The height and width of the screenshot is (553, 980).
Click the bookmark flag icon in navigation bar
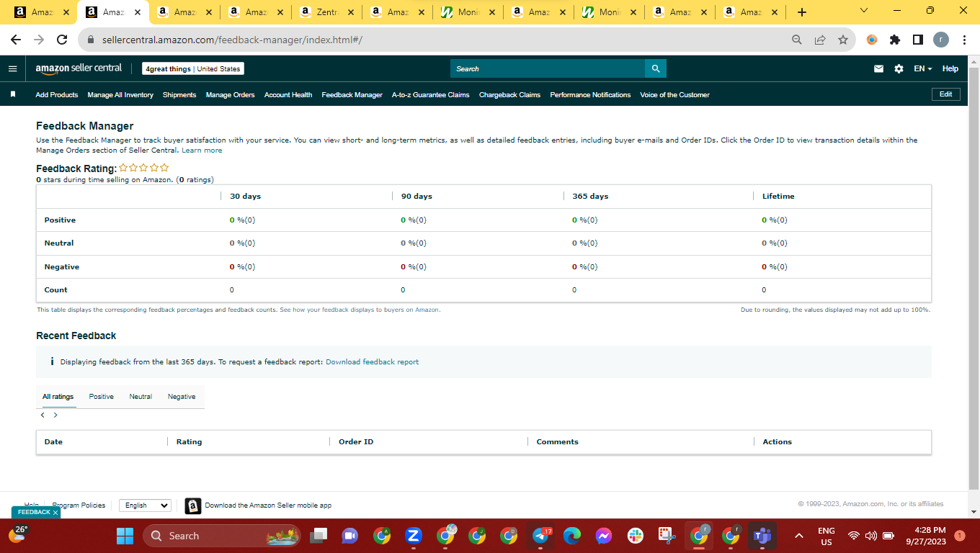[x=13, y=94]
